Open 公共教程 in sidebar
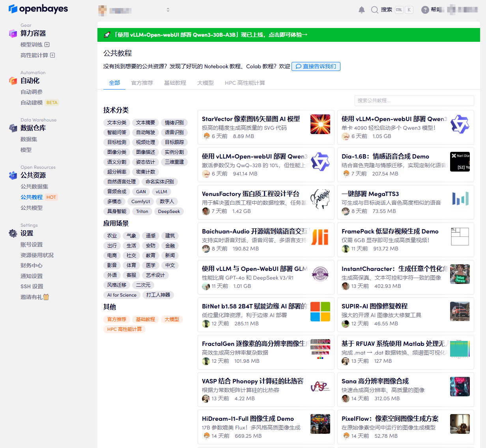 (x=32, y=197)
